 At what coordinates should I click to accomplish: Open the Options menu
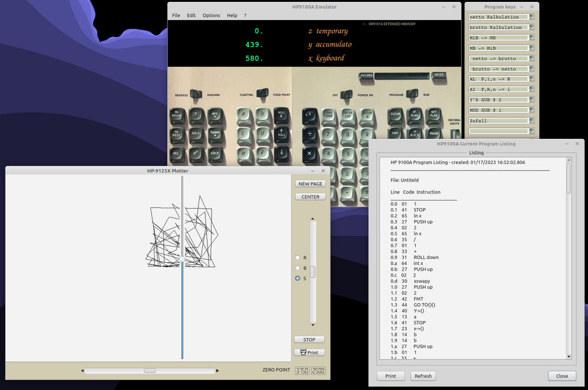tap(211, 15)
